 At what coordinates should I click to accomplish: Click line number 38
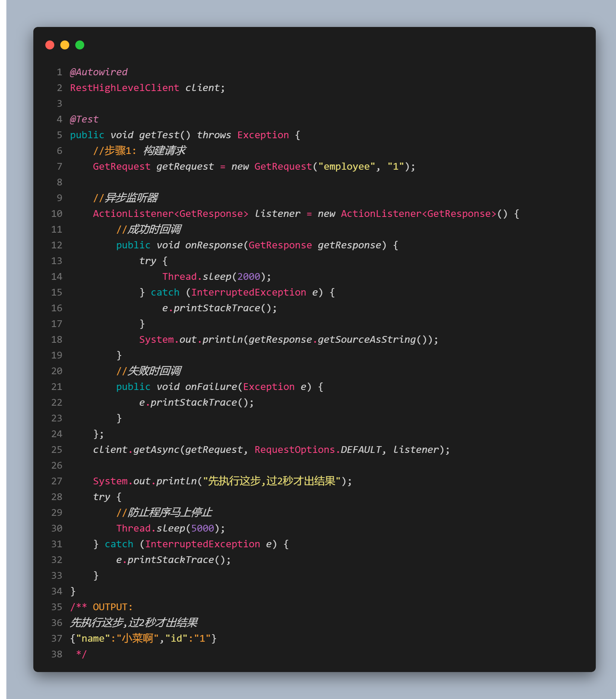(57, 654)
